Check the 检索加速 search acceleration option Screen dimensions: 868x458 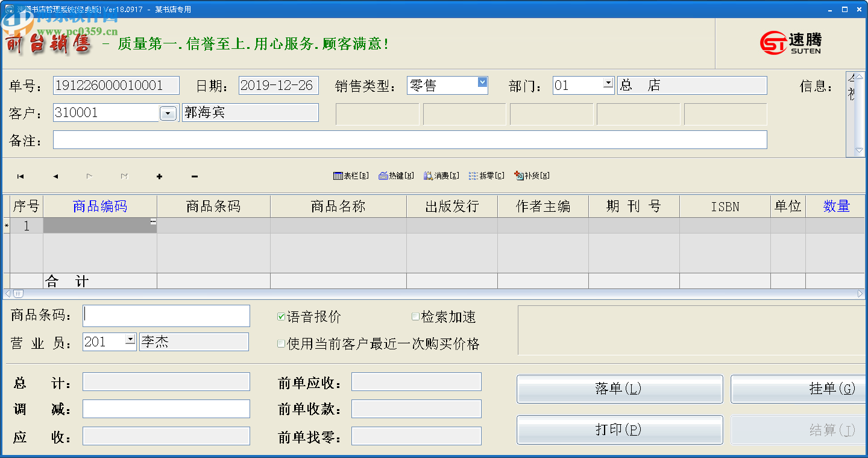pos(415,316)
